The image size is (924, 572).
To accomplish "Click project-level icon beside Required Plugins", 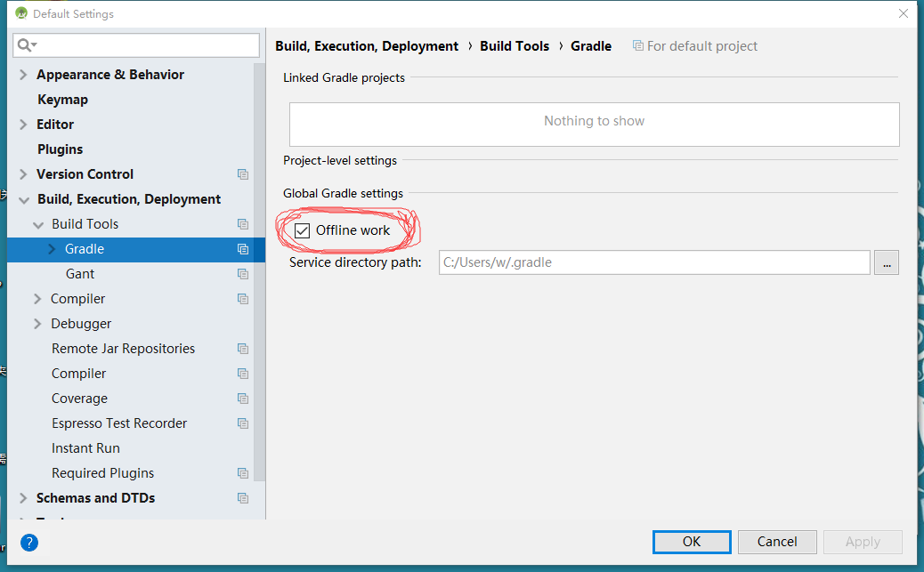I will coord(243,473).
